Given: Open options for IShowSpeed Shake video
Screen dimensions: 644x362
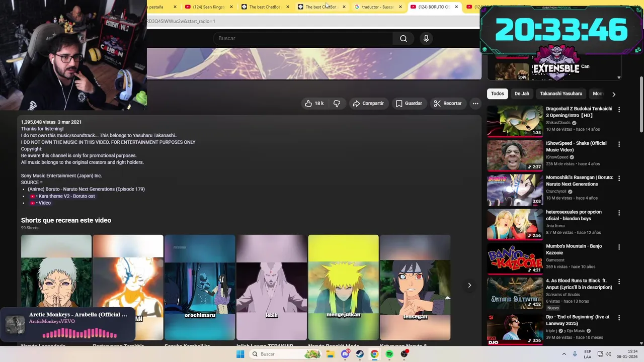Looking at the screenshot, I should (x=619, y=144).
